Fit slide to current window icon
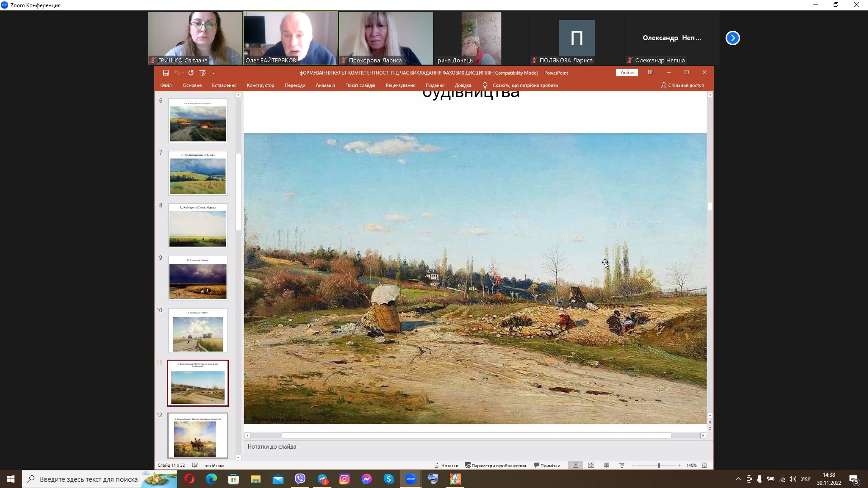The image size is (868, 488). (x=704, y=465)
